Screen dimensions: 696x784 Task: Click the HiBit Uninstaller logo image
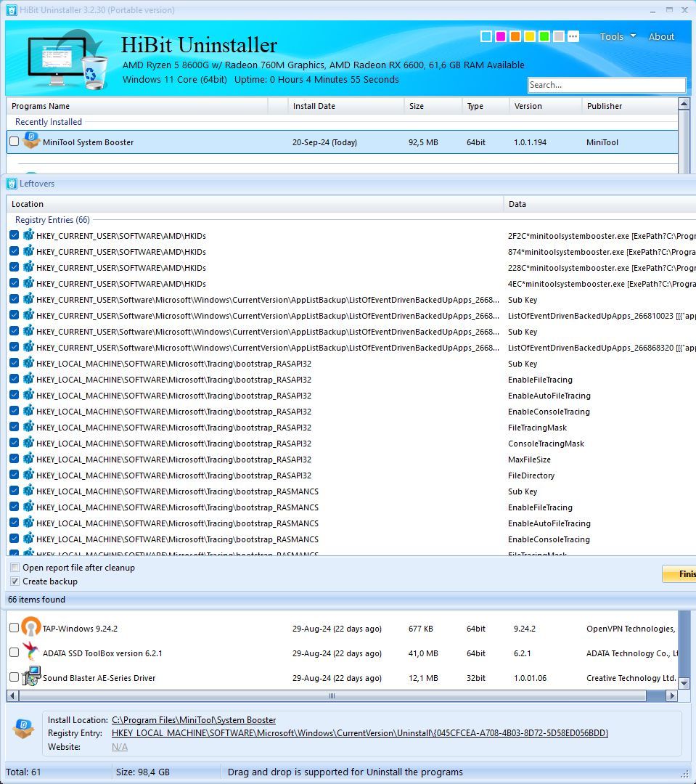67,60
